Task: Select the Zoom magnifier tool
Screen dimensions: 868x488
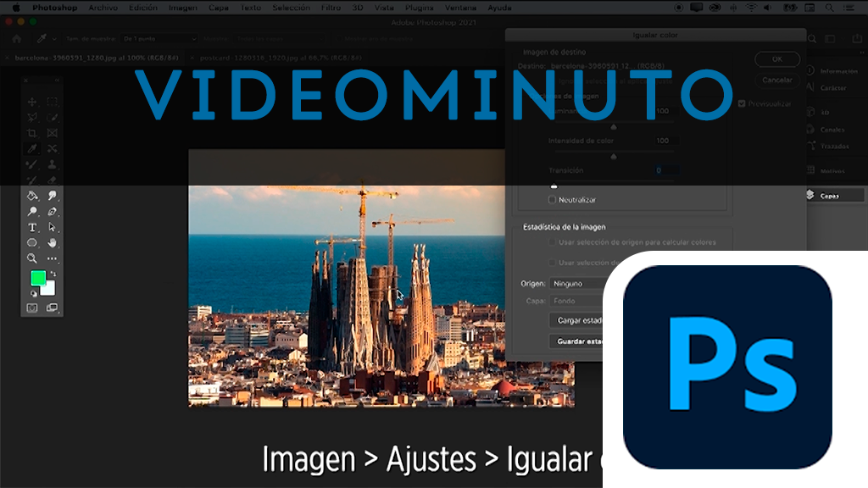Action: click(x=32, y=258)
